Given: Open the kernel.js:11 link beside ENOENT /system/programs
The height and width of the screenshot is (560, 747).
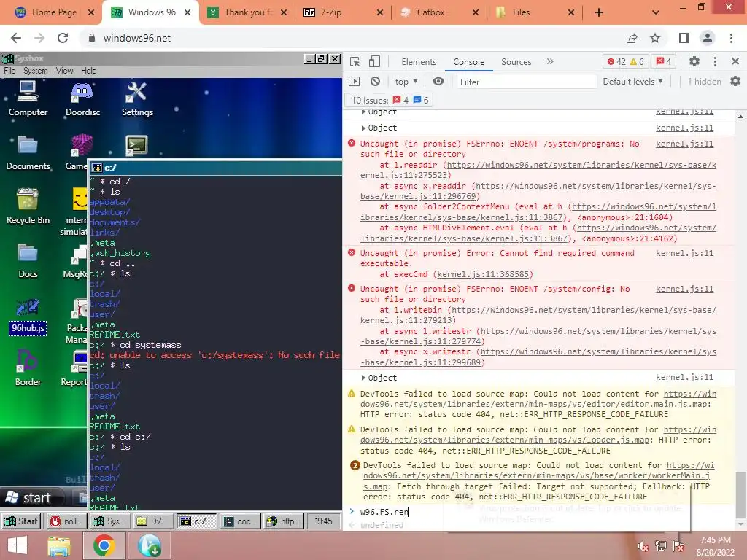Looking at the screenshot, I should point(684,144).
